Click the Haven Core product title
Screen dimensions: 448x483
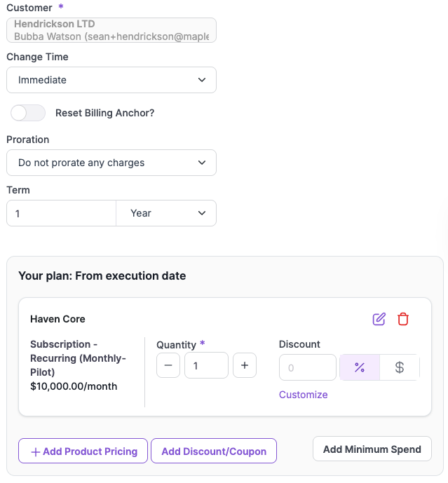click(57, 319)
